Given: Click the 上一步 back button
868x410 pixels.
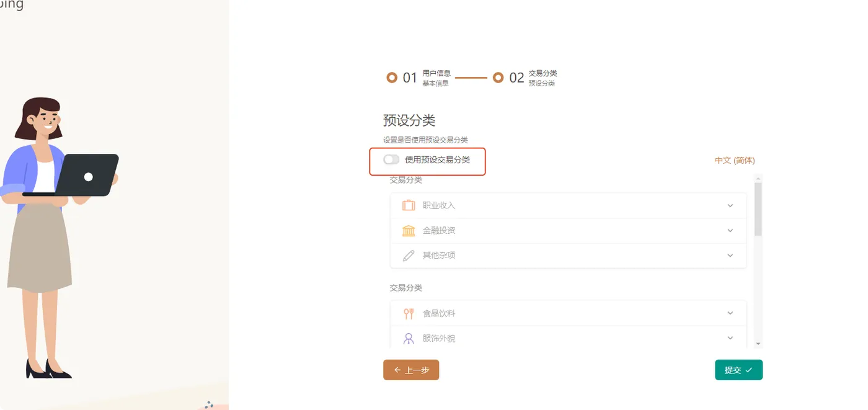Looking at the screenshot, I should [x=411, y=370].
